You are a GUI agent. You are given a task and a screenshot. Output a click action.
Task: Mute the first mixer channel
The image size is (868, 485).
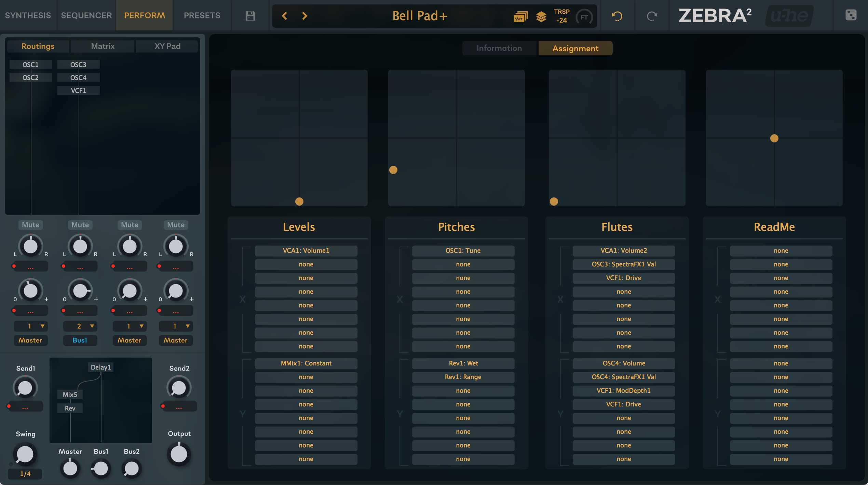tap(31, 225)
